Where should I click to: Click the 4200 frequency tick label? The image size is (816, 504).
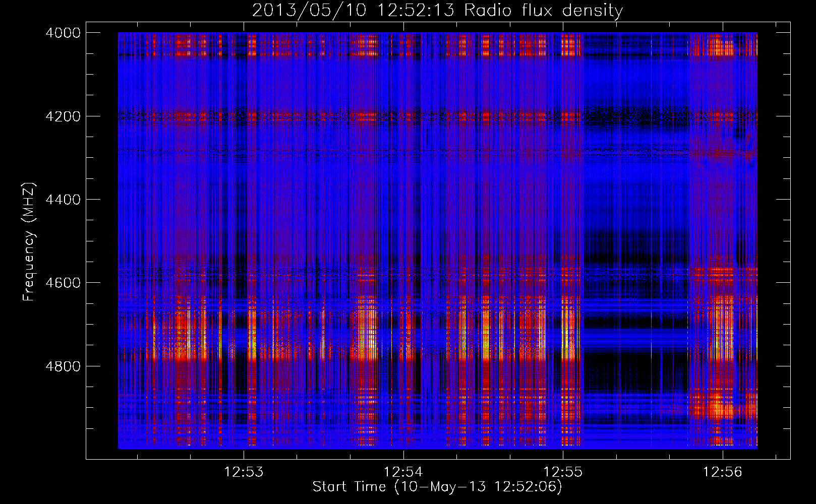(63, 116)
